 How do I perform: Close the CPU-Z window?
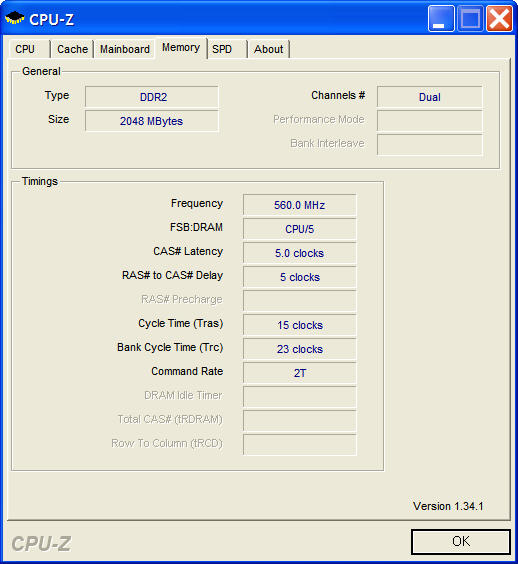(499, 19)
